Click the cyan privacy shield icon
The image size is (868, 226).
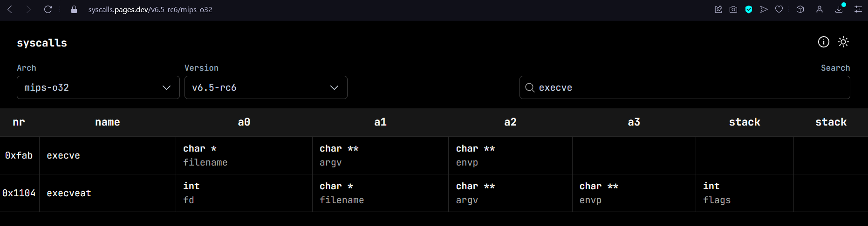749,9
